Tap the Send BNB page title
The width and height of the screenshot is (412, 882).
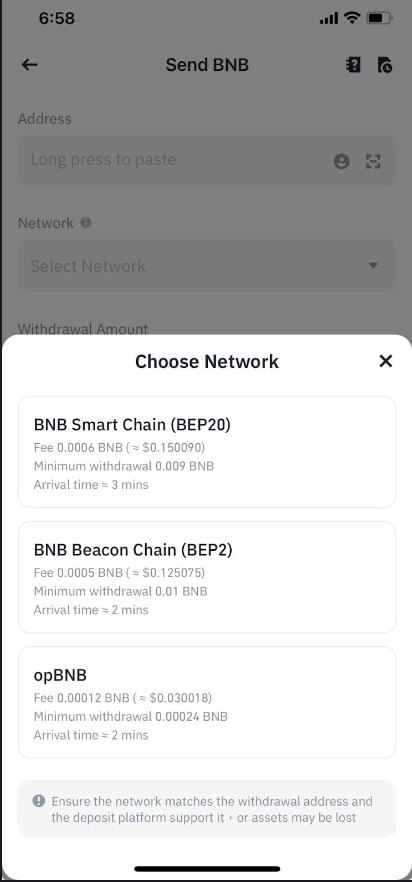pyautogui.click(x=207, y=65)
